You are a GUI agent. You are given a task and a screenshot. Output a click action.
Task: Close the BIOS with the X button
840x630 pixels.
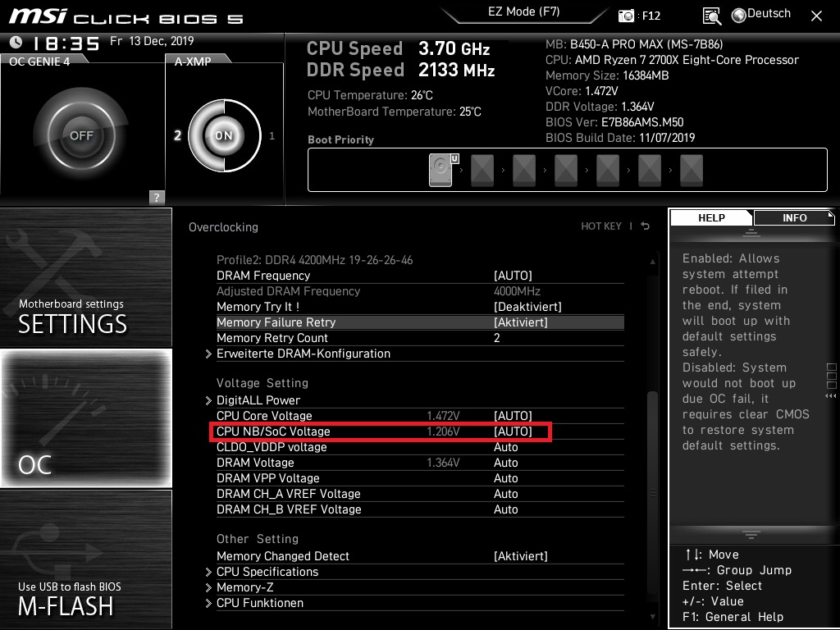(x=816, y=16)
